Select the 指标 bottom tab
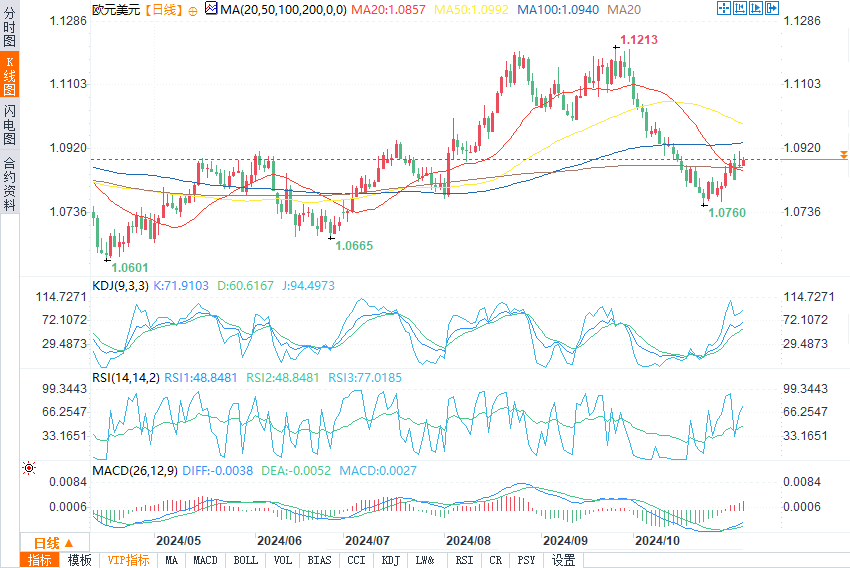 pos(40,560)
